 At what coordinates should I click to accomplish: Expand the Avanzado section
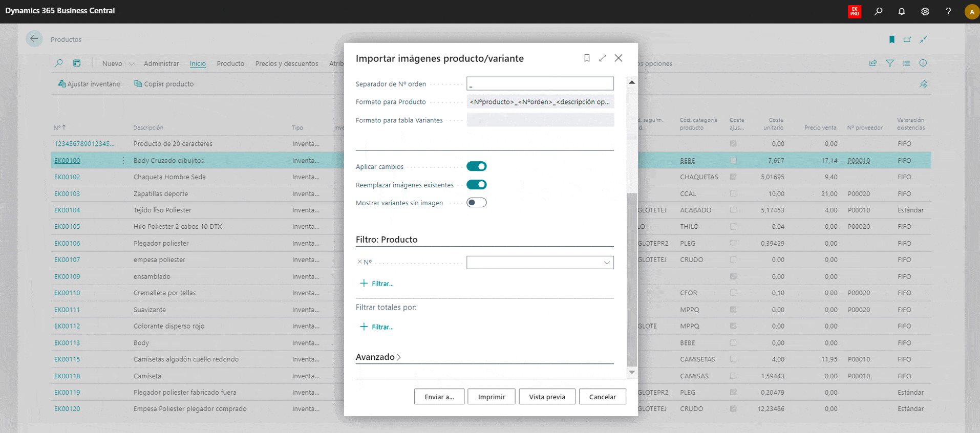[x=378, y=357]
